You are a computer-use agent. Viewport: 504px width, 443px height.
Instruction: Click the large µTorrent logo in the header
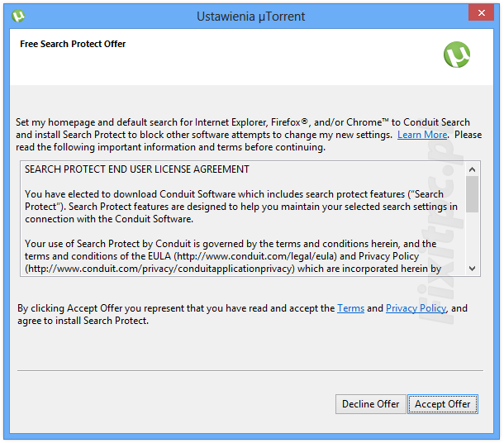click(x=457, y=55)
